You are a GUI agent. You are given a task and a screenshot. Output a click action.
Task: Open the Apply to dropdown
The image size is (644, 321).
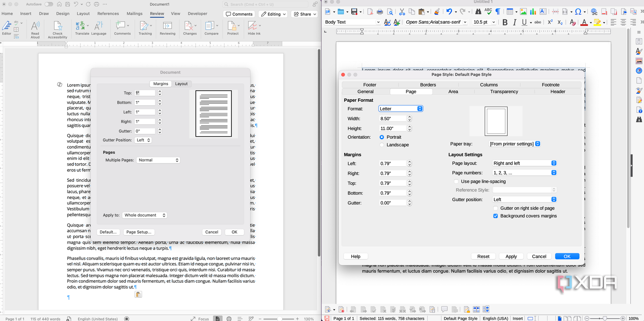point(144,215)
